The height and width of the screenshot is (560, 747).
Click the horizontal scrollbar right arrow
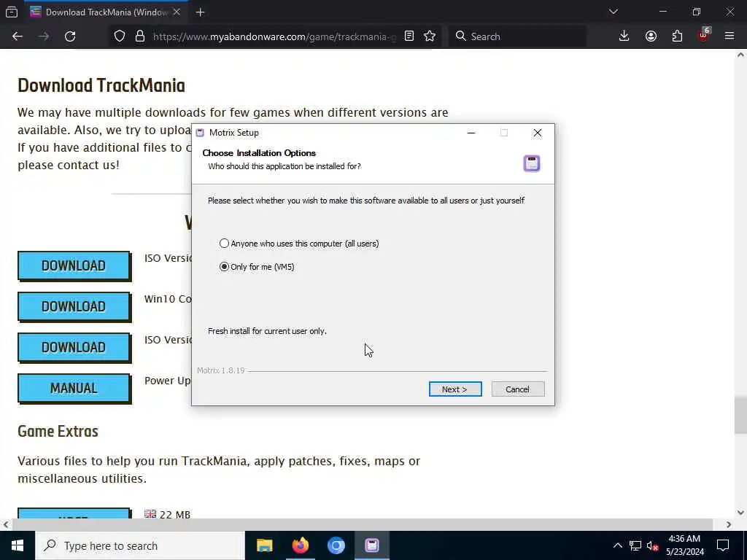tap(729, 524)
